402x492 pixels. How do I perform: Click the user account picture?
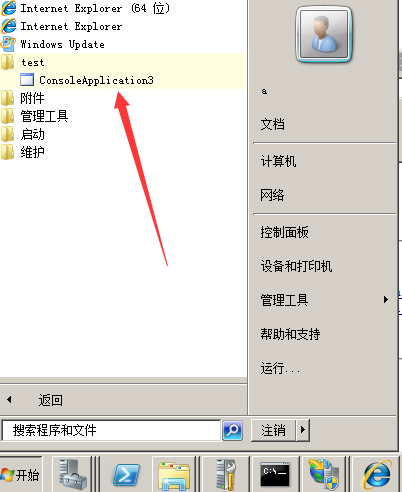pos(324,34)
